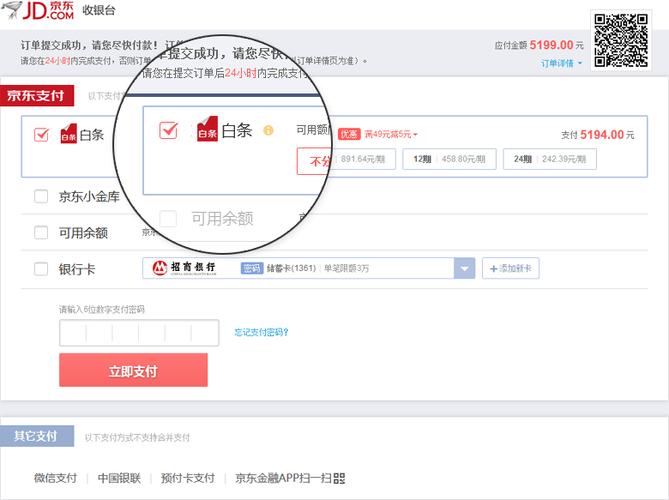Click the 招商银行 logo

[x=184, y=268]
